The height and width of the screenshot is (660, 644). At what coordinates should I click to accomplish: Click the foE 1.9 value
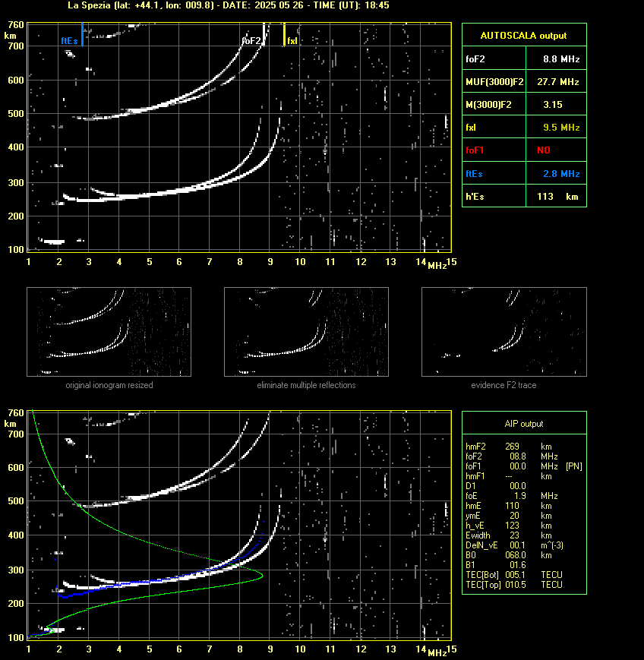click(521, 496)
